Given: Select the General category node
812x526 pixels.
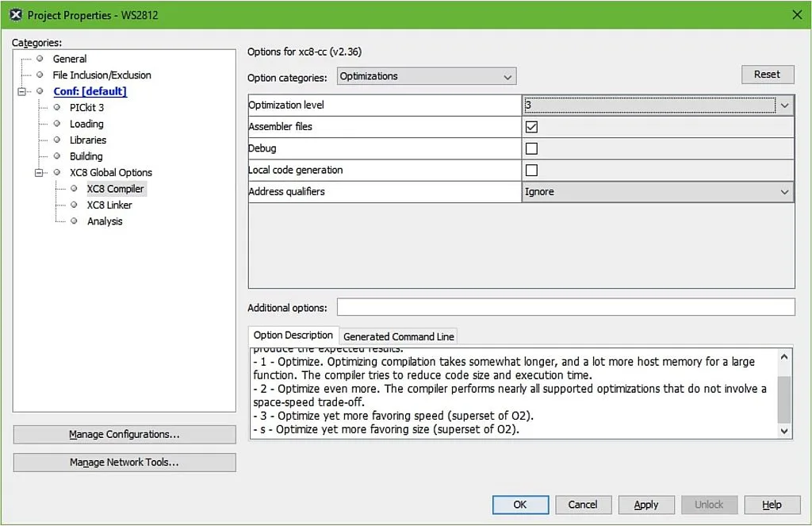Looking at the screenshot, I should coord(70,59).
